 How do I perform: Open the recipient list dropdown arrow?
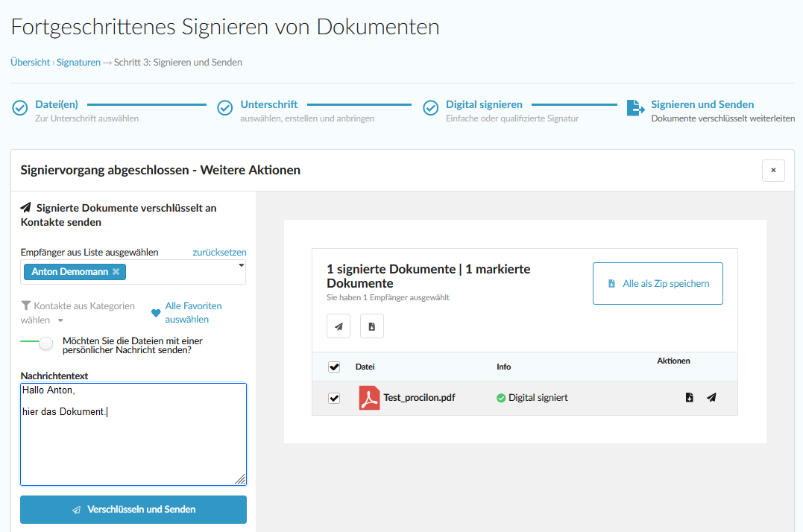coord(241,265)
